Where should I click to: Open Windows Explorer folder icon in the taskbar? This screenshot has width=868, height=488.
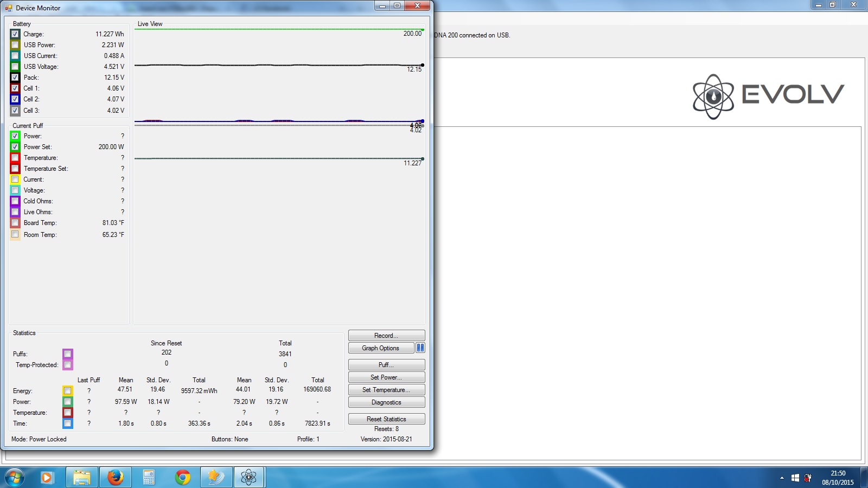pyautogui.click(x=82, y=477)
